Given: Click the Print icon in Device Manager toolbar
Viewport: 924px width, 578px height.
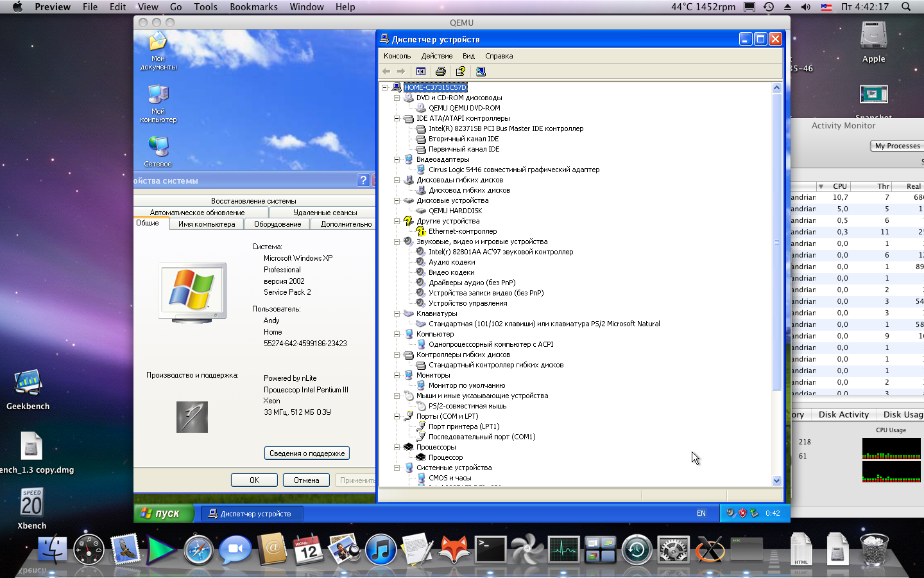Looking at the screenshot, I should click(441, 71).
